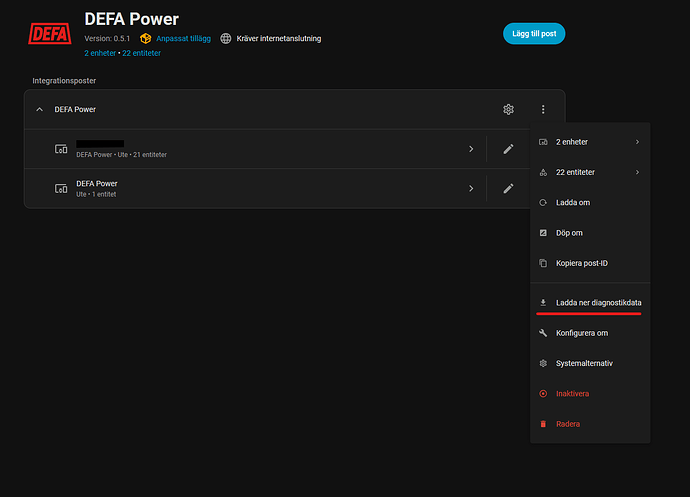Click the three-dot overflow menu button
This screenshot has height=497, width=690.
tap(543, 109)
